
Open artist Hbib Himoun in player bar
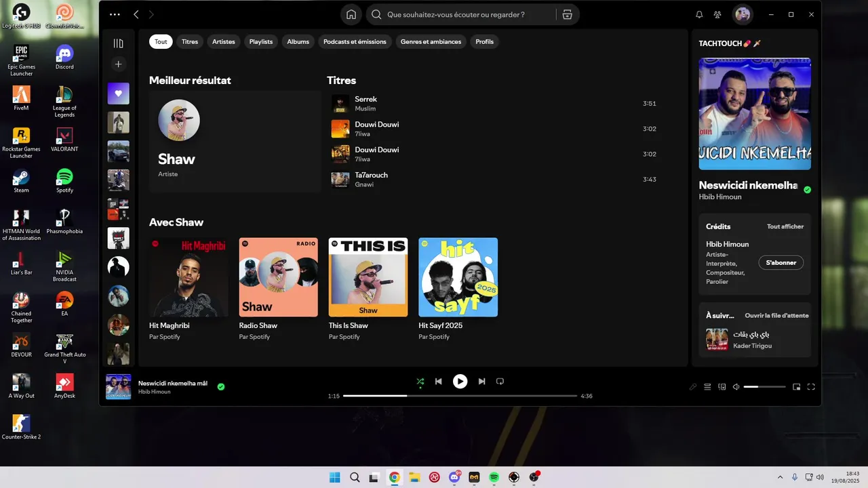pyautogui.click(x=155, y=392)
